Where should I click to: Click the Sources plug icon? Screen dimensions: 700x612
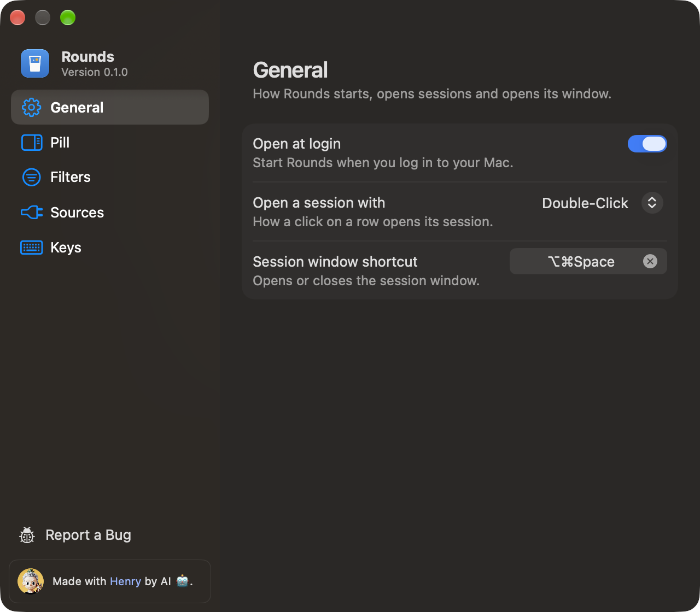(x=32, y=212)
